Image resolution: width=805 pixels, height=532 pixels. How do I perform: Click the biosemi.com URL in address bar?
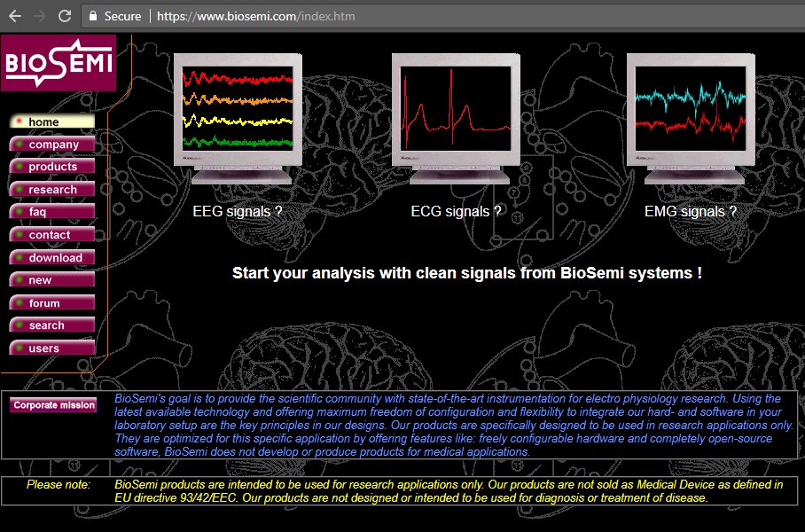pyautogui.click(x=255, y=16)
